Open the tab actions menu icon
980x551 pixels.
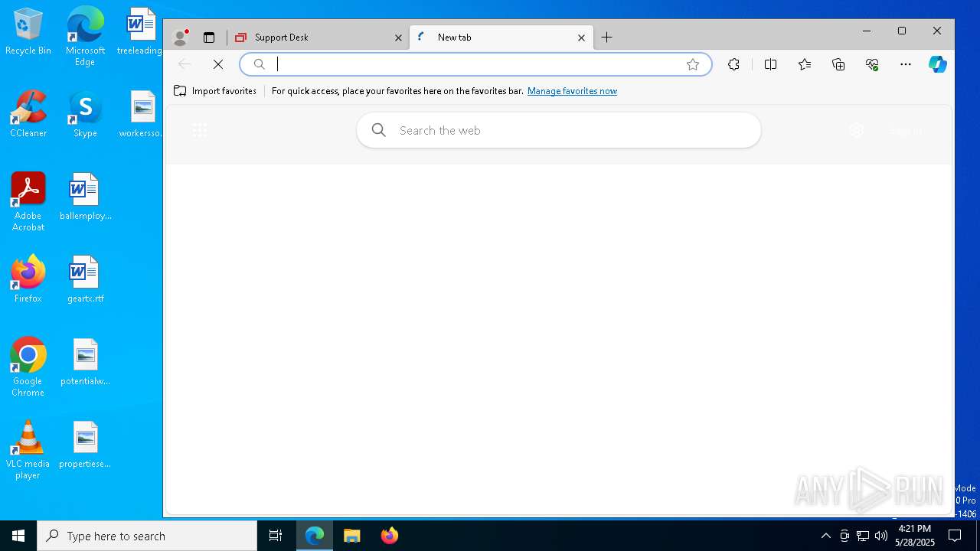click(208, 37)
